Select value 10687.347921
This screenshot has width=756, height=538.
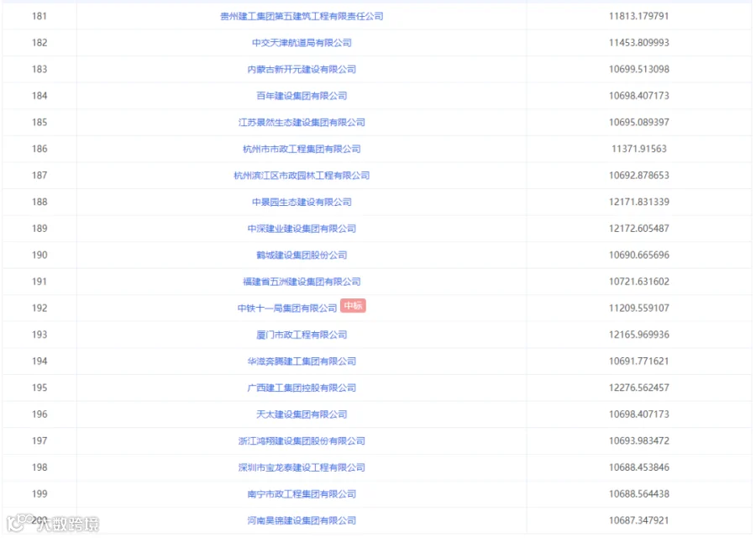(x=639, y=520)
